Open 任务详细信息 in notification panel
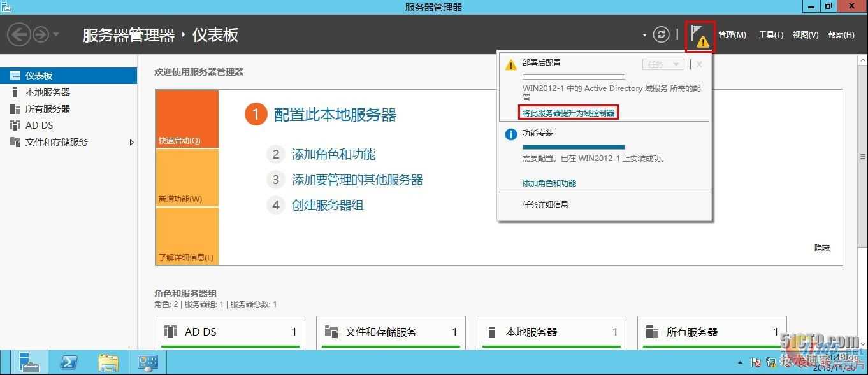The width and height of the screenshot is (868, 375). tap(546, 204)
